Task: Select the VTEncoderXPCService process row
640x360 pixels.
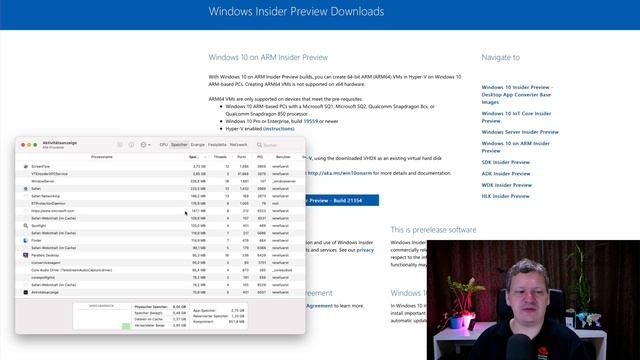Action: click(x=160, y=174)
